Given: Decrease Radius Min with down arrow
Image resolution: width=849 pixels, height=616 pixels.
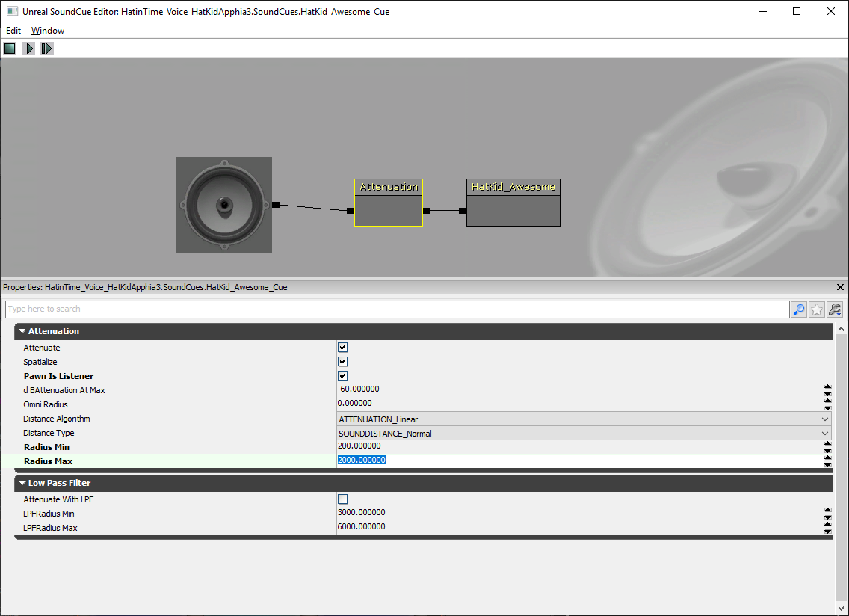Looking at the screenshot, I should pos(828,450).
